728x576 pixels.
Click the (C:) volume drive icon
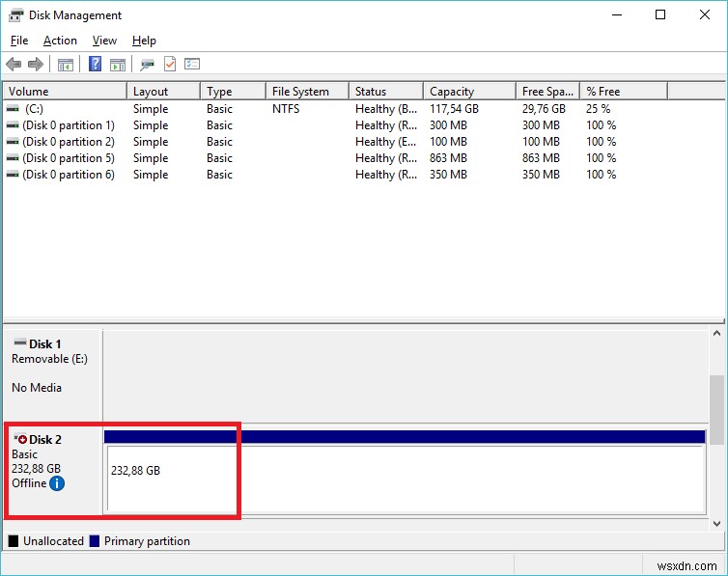click(13, 108)
